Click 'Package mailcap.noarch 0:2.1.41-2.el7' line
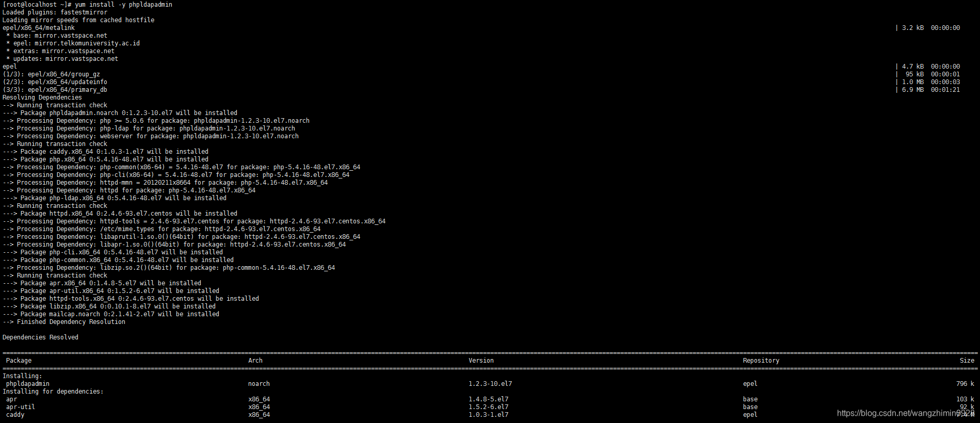980x423 pixels. pyautogui.click(x=111, y=314)
